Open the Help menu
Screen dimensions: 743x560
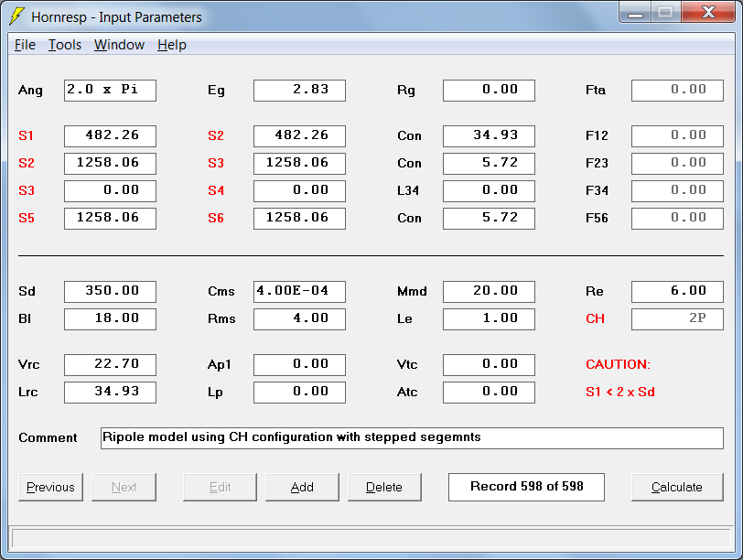171,45
